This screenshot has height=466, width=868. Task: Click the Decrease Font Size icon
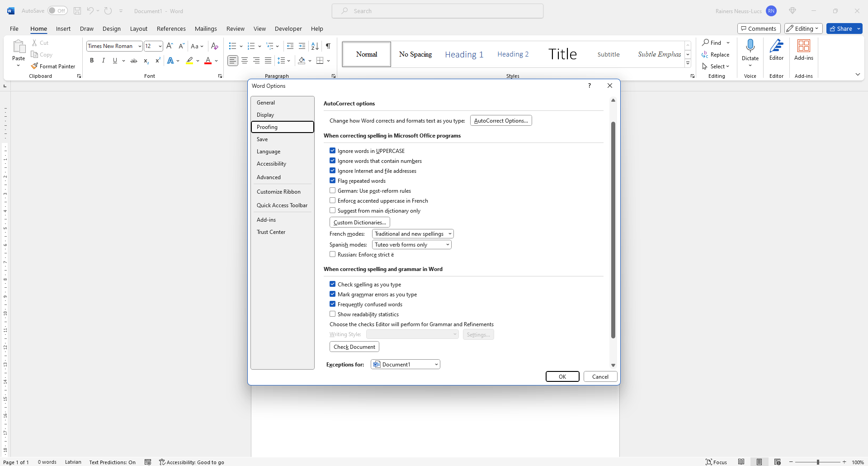pyautogui.click(x=181, y=46)
